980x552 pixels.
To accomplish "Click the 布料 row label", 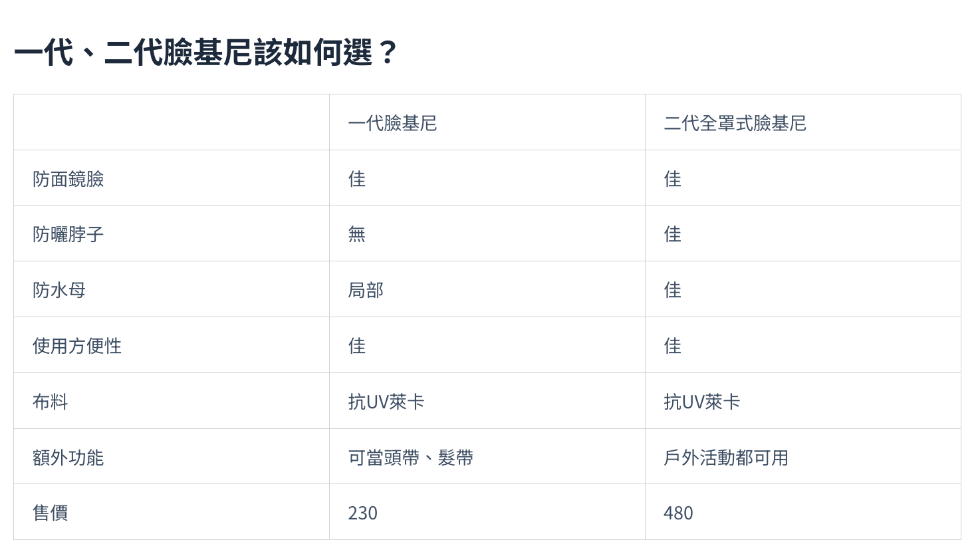I will 50,402.
